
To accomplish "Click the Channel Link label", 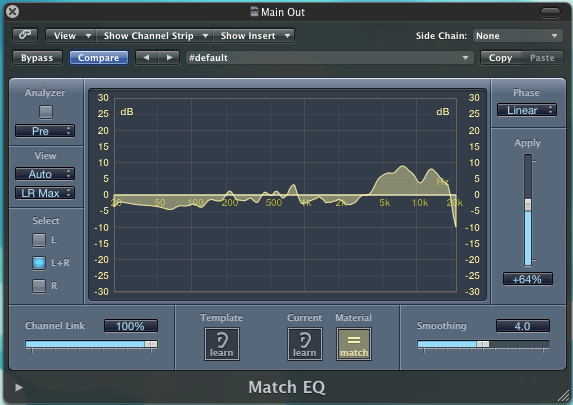I will 55,326.
